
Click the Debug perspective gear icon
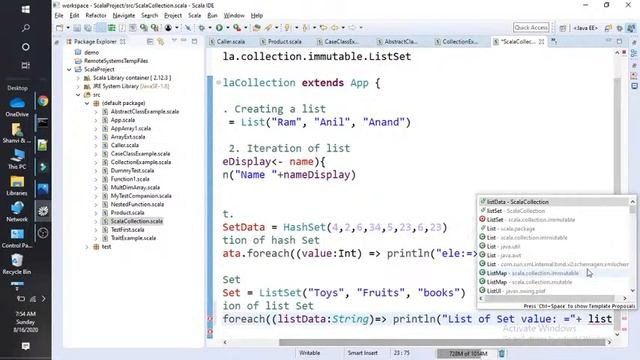[620, 28]
